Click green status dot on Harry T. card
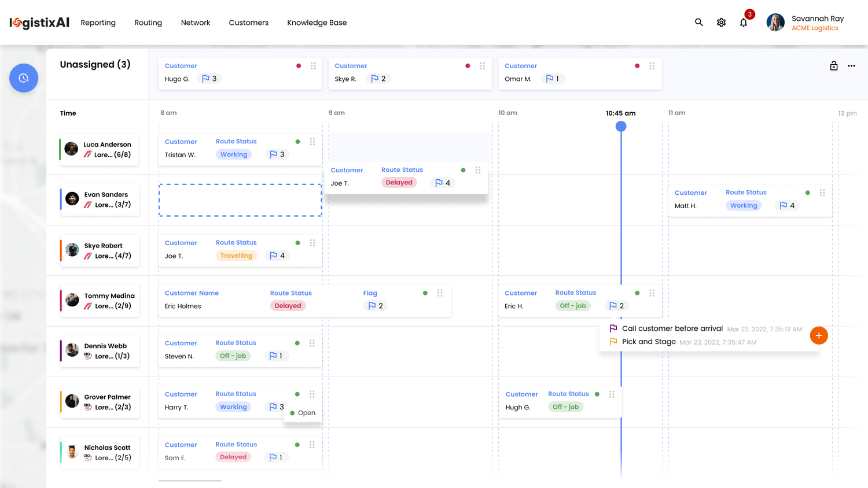Viewport: 868px width, 488px height. click(x=297, y=394)
